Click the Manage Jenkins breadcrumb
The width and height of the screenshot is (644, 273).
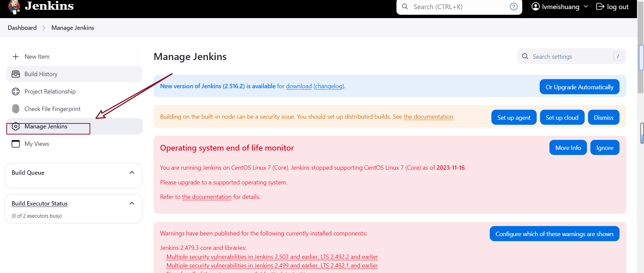click(73, 28)
